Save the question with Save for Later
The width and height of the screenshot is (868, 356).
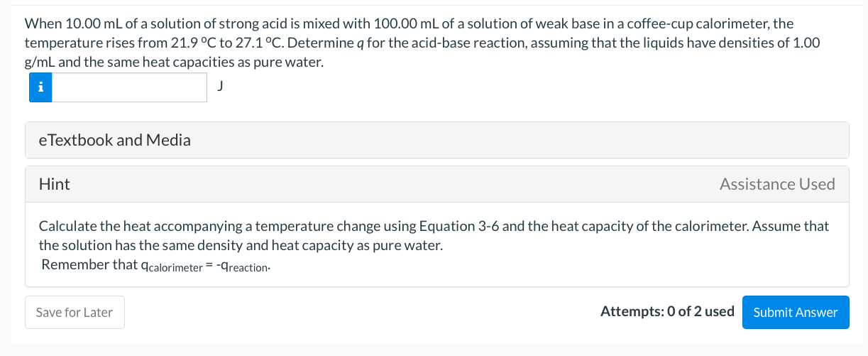[x=75, y=312]
